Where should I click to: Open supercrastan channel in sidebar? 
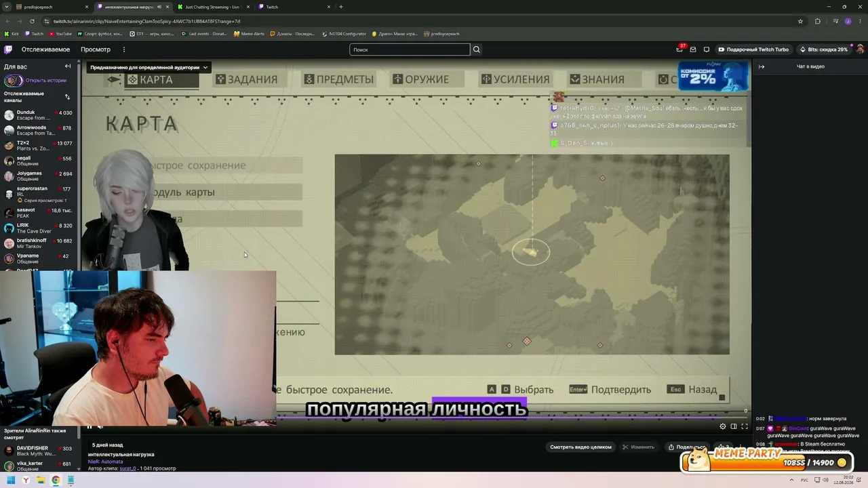coord(38,194)
